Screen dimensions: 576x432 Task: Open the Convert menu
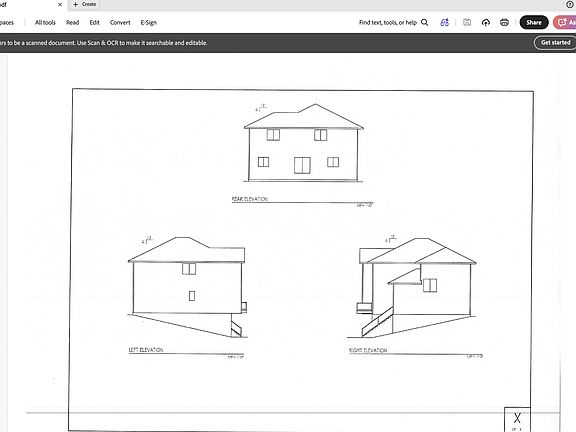[120, 22]
